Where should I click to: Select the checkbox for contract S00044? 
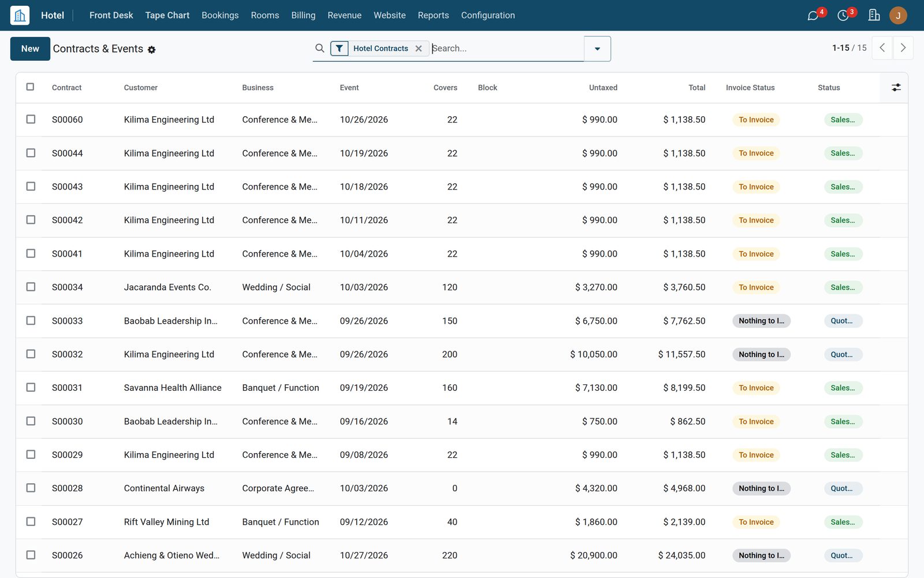coord(31,153)
